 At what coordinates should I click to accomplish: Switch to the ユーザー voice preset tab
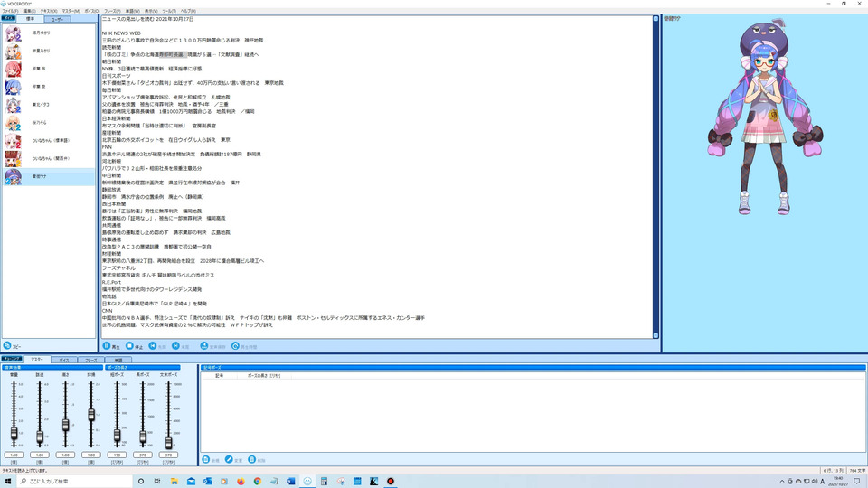point(57,19)
